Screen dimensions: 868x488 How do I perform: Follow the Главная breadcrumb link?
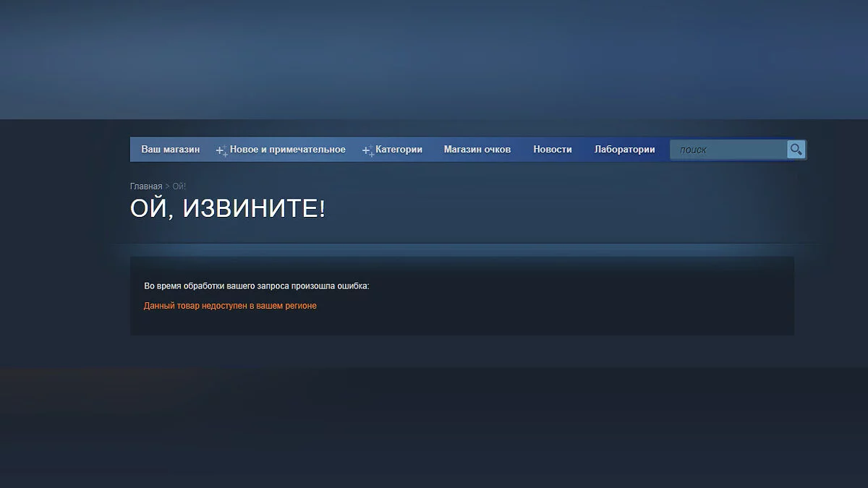click(x=145, y=187)
